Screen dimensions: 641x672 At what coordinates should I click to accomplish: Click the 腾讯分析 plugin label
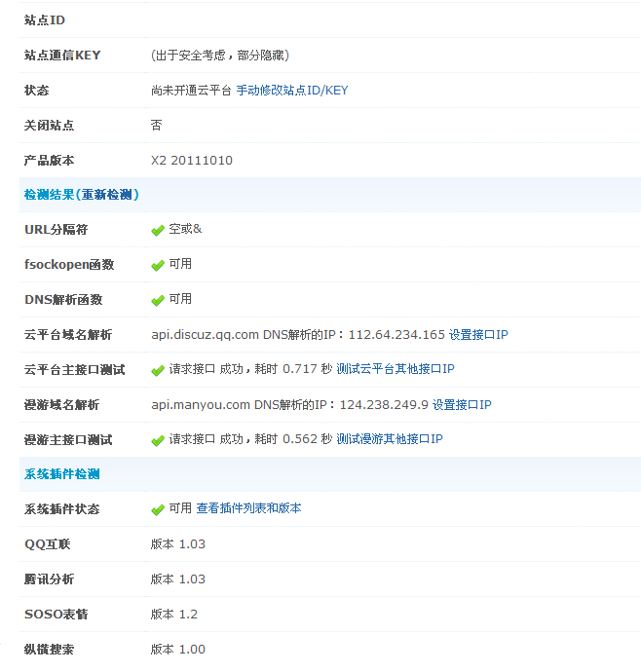click(x=49, y=579)
